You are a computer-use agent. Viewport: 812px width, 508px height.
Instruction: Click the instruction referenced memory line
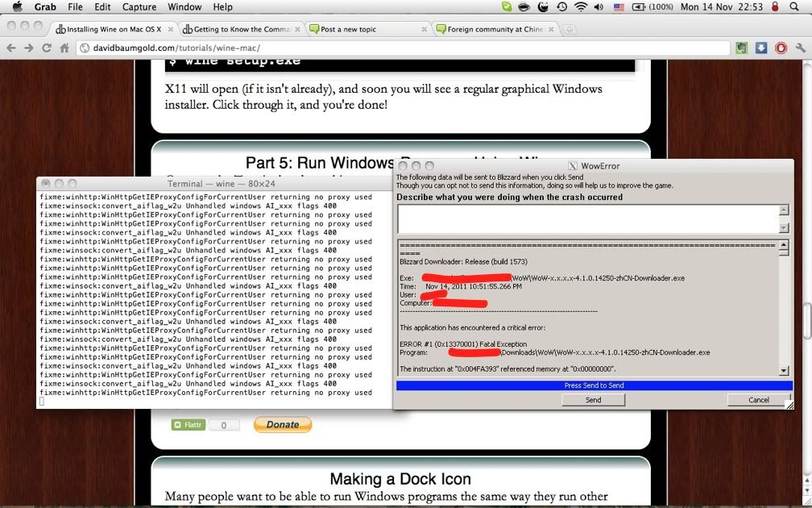click(x=507, y=369)
